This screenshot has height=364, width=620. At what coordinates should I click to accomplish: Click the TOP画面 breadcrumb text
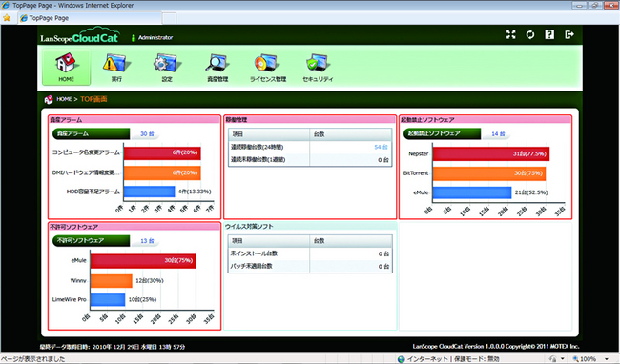(x=93, y=99)
